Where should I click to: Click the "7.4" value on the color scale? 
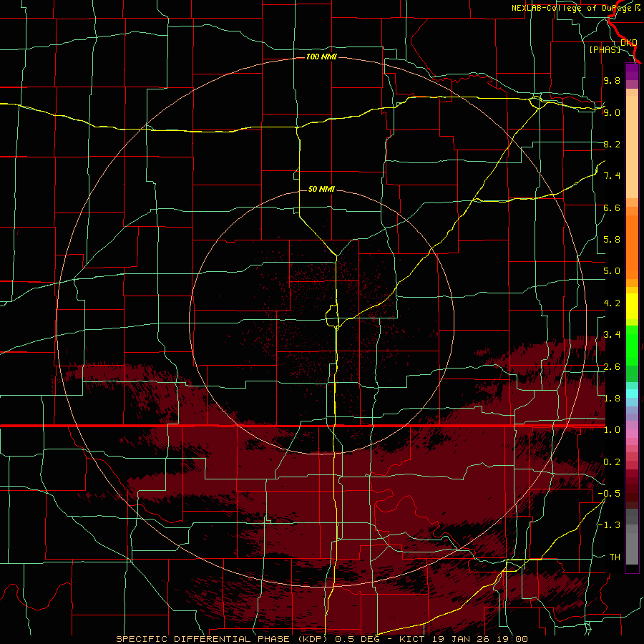[612, 176]
